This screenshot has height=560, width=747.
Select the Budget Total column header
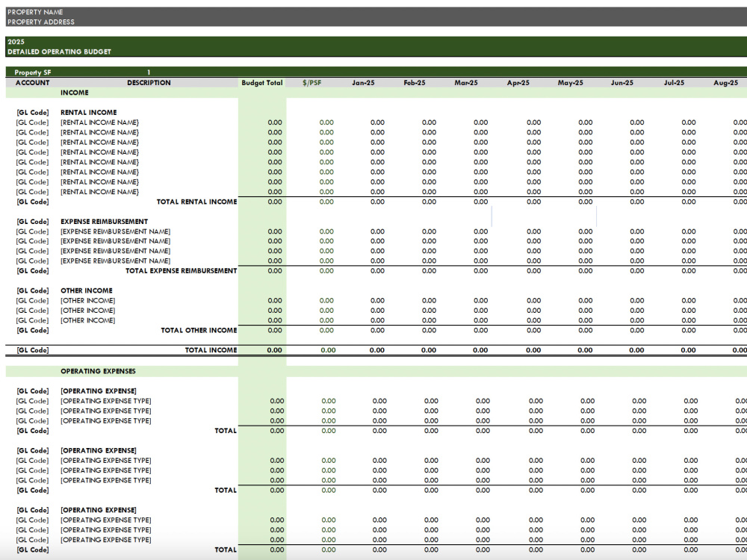point(262,83)
